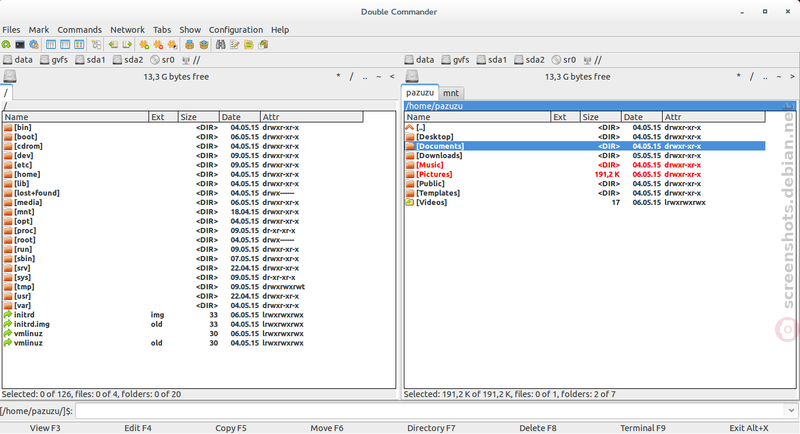Click network // button in left panel
800x434 pixels.
pyautogui.click(x=191, y=60)
